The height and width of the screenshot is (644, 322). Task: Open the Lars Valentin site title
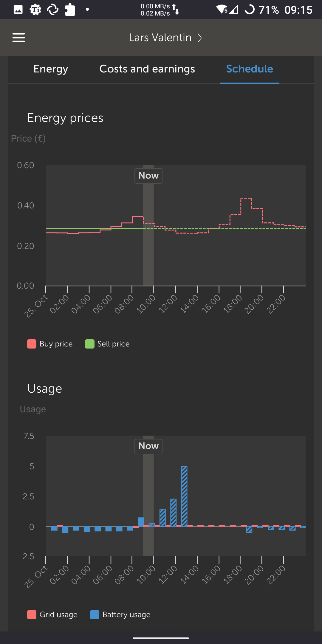point(160,38)
